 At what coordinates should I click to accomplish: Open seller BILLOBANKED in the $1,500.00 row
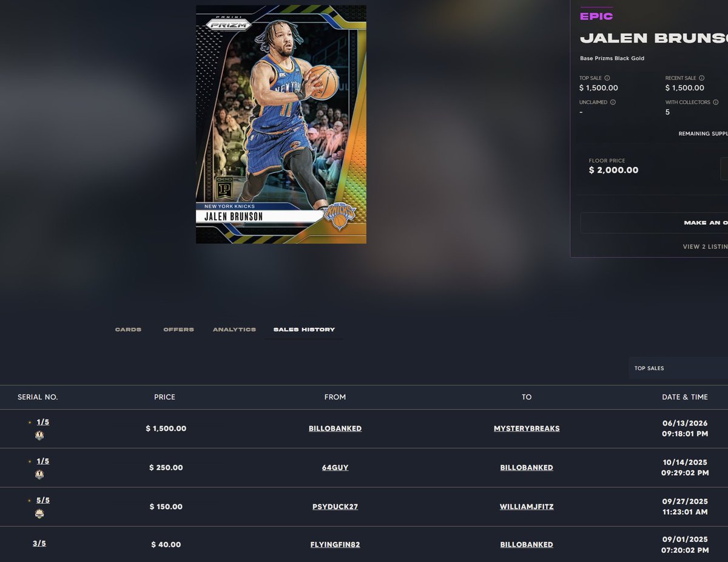[x=335, y=428]
